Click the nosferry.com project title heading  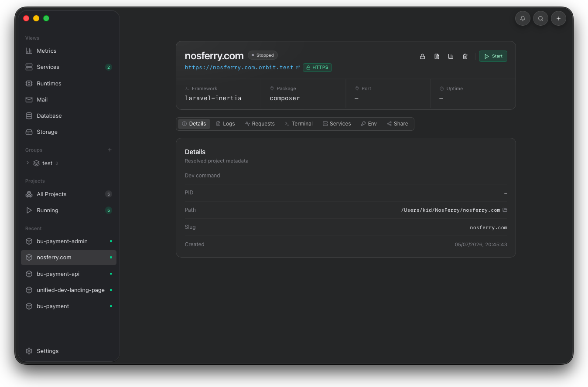tap(214, 56)
